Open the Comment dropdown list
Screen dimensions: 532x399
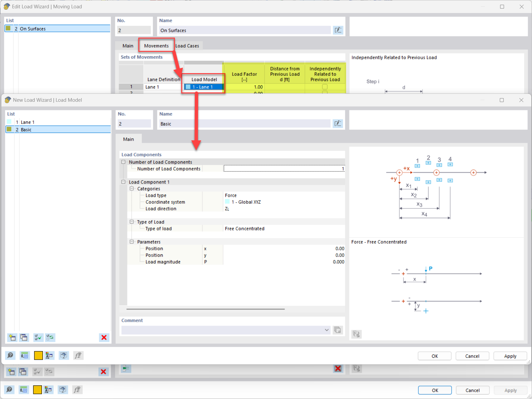coord(327,330)
